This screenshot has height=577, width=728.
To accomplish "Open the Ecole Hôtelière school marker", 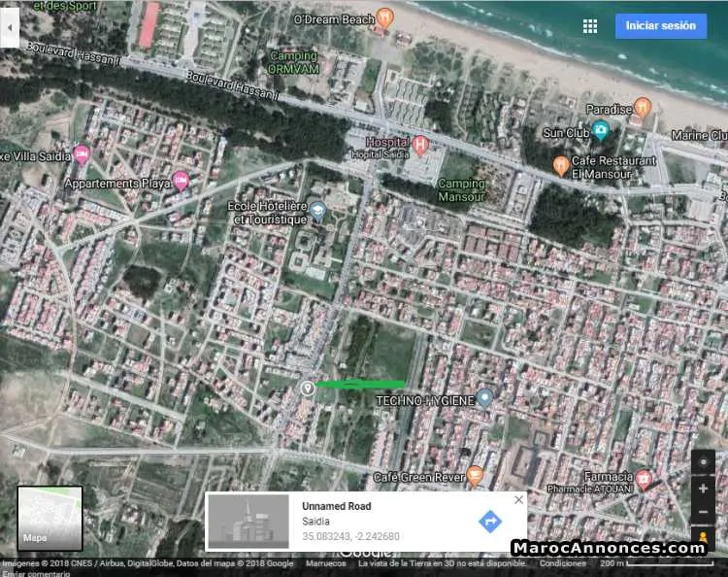I will click(x=317, y=212).
